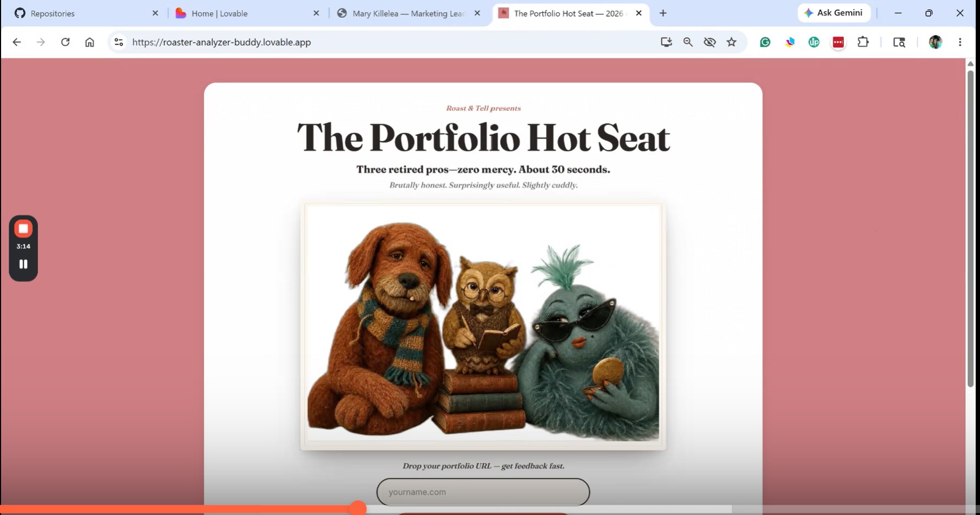Open the Chrome three-dot menu
The width and height of the screenshot is (980, 515).
(960, 42)
